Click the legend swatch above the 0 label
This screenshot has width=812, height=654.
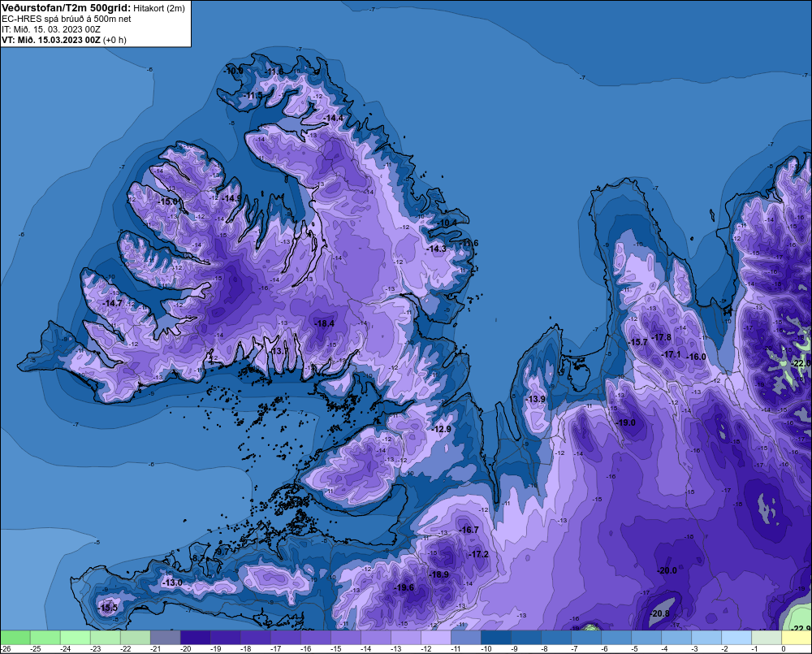tap(796, 638)
